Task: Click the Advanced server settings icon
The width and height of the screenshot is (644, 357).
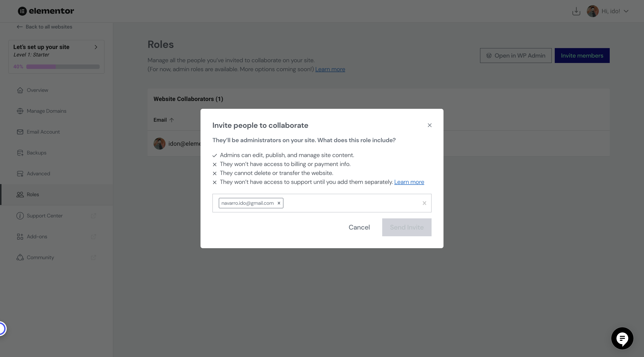Action: coord(20,173)
